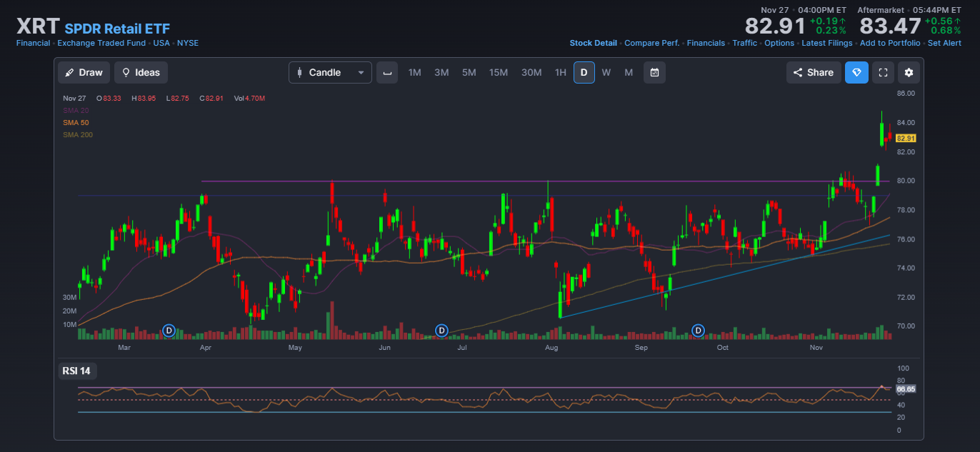980x452 pixels.
Task: Click the Exchange Traded Fund link
Action: point(101,43)
